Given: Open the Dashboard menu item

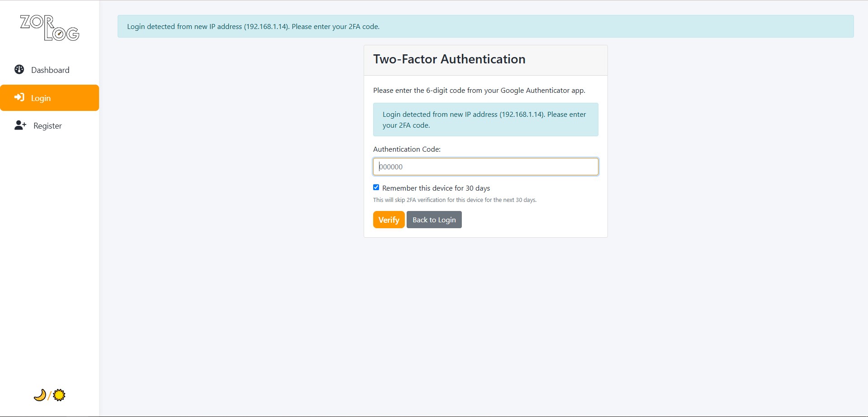Looking at the screenshot, I should [50, 70].
